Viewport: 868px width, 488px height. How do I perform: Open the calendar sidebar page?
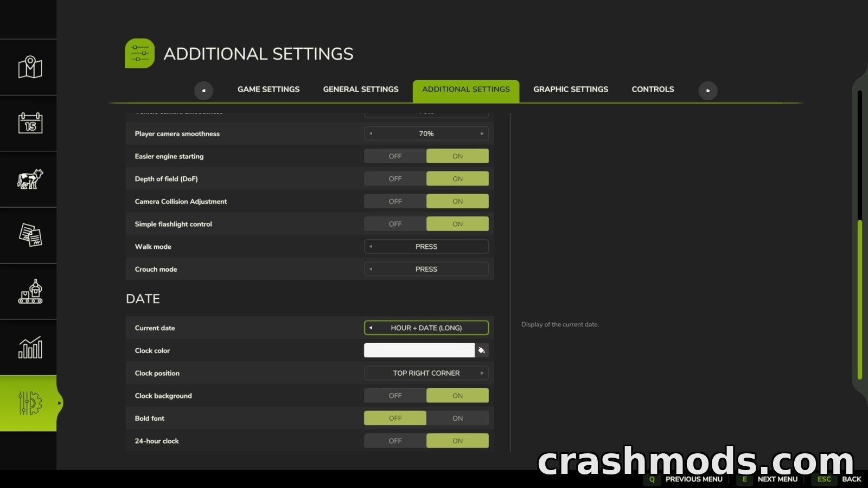pos(30,123)
